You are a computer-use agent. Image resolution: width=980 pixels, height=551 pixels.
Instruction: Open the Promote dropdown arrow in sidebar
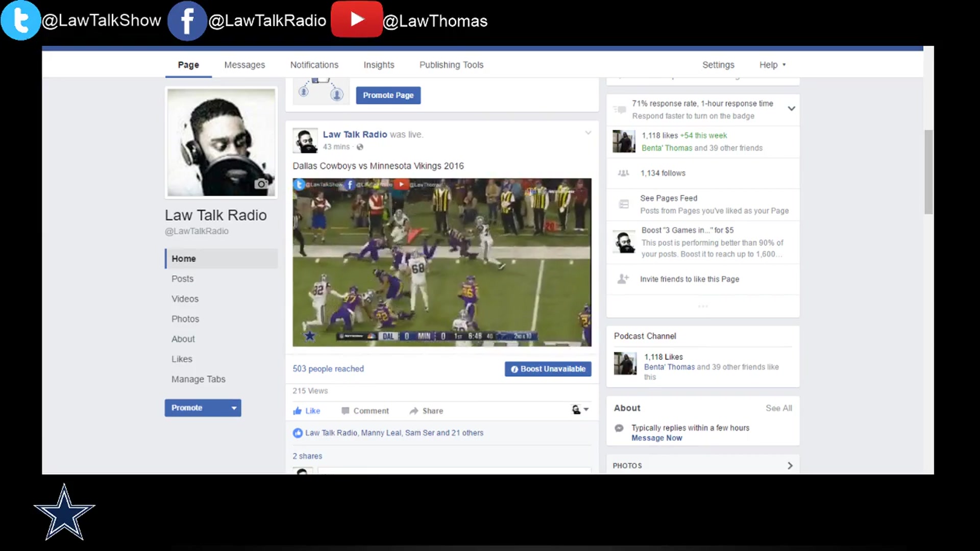(x=234, y=408)
